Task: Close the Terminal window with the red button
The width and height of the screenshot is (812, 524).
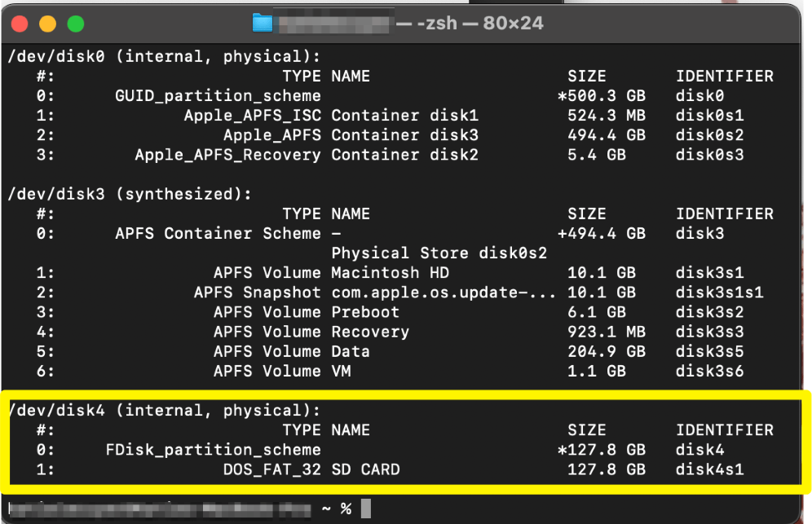Action: coord(20,24)
